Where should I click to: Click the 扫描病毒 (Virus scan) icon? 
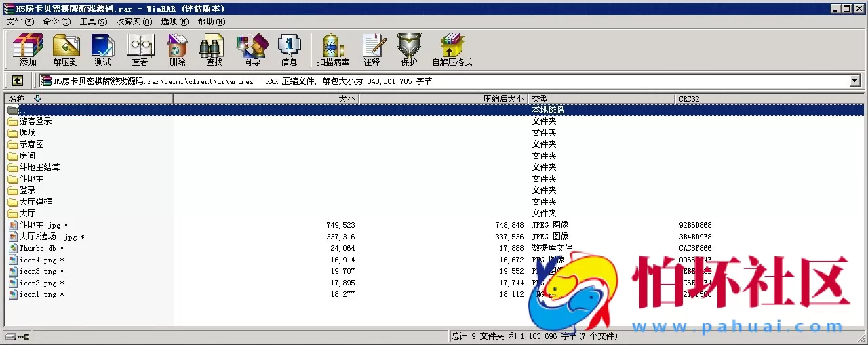333,49
